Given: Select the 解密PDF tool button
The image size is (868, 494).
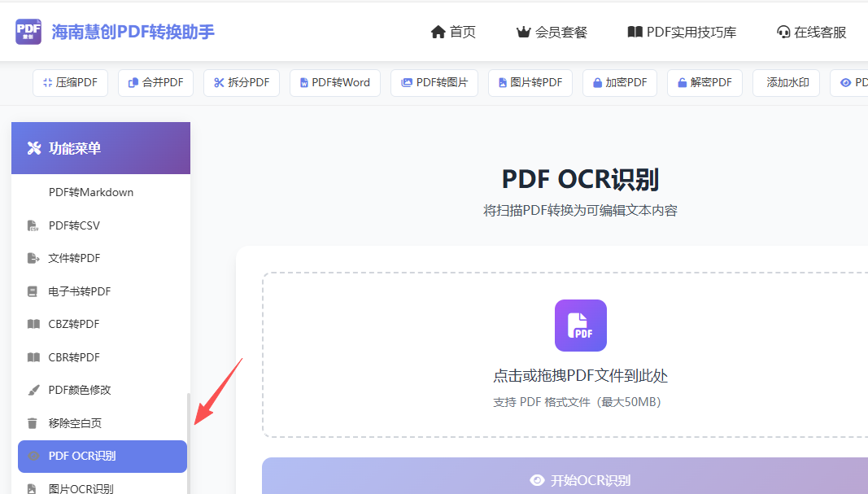Looking at the screenshot, I should point(704,82).
